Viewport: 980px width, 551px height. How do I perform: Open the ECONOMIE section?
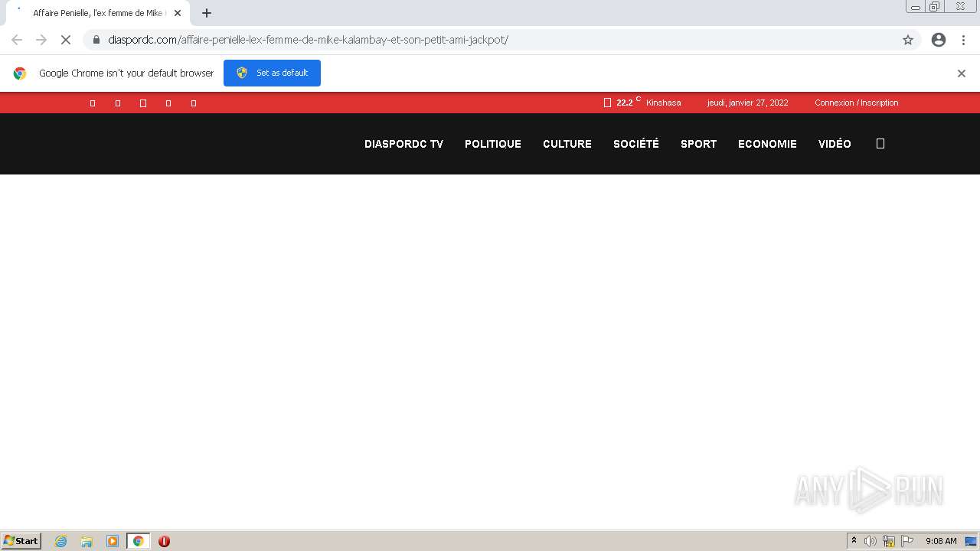click(767, 144)
